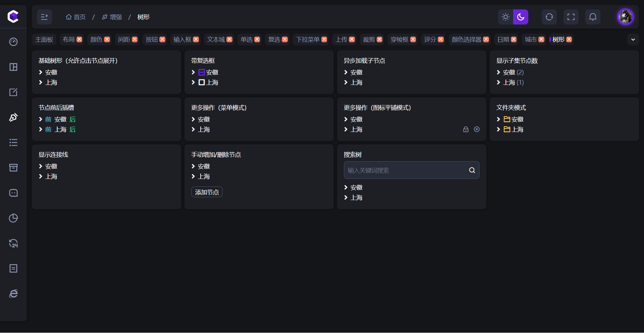Viewport: 644px width, 333px height.
Task: Select 上海 node in 搜索树
Action: [x=357, y=197]
